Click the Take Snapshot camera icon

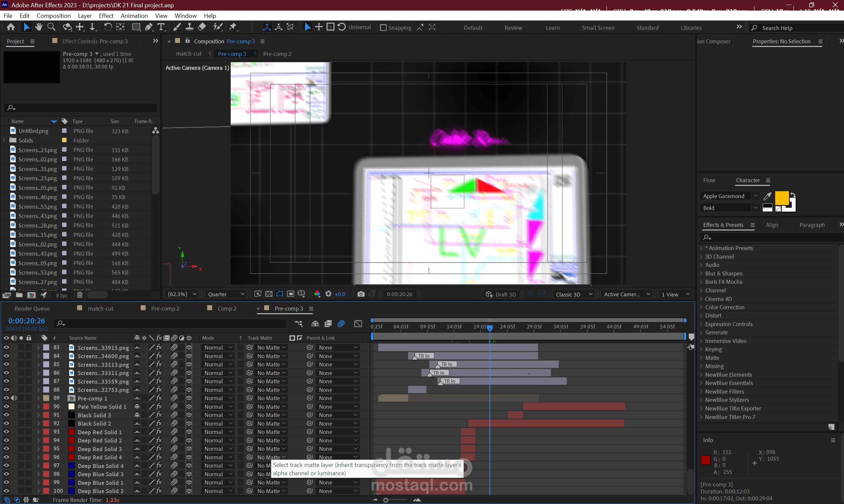point(361,294)
